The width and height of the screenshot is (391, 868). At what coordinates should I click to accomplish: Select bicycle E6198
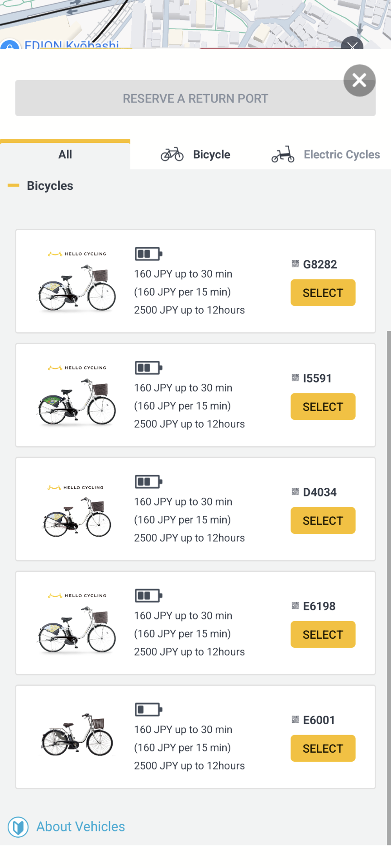click(323, 635)
